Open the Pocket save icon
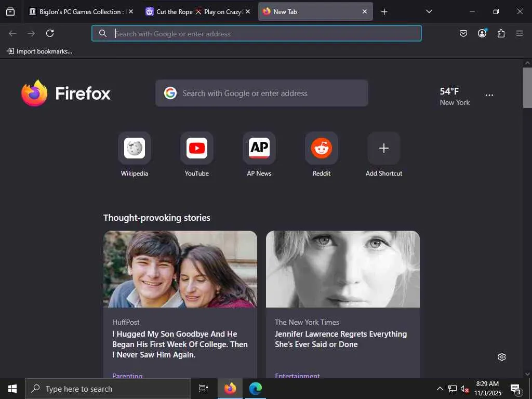Viewport: 532px width, 399px height. point(463,33)
